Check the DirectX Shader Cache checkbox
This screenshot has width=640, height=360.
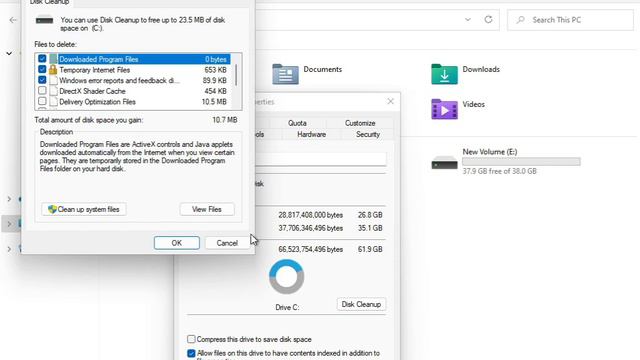42,91
